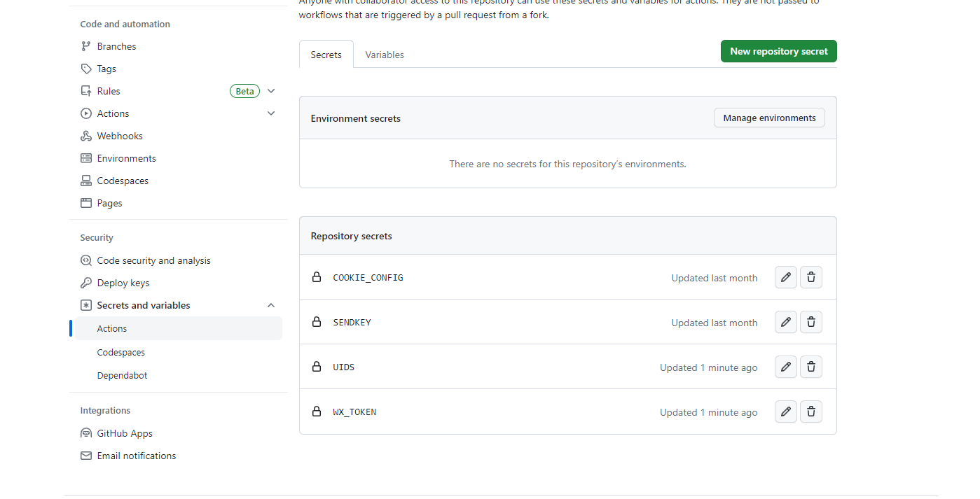Expand the Actions sidebar chevron

coord(271,113)
